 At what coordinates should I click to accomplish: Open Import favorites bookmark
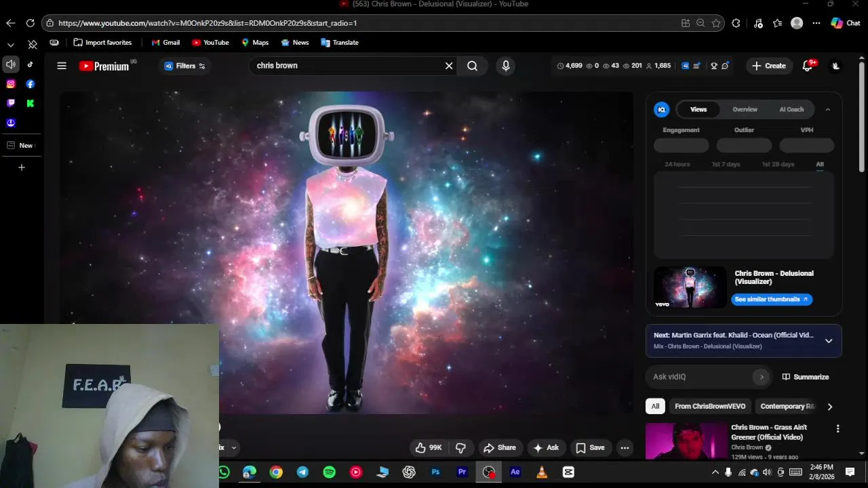[102, 43]
